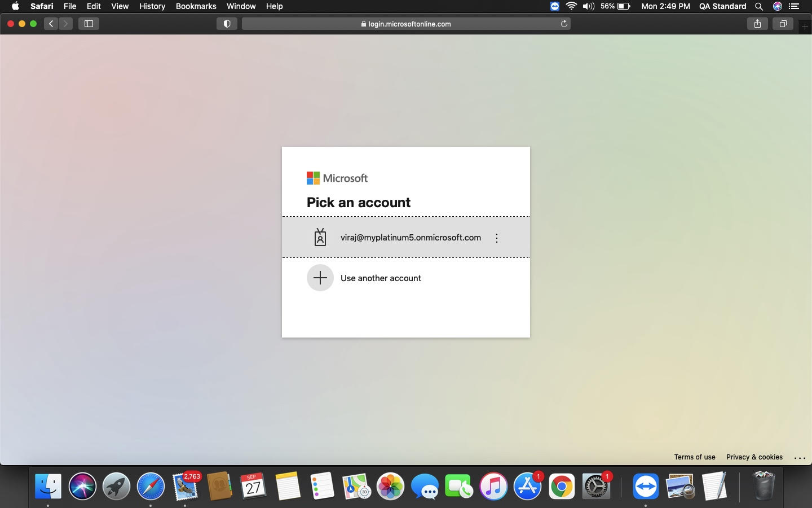Click the Safari icon in the Dock
This screenshot has width=812, height=508.
(x=151, y=487)
